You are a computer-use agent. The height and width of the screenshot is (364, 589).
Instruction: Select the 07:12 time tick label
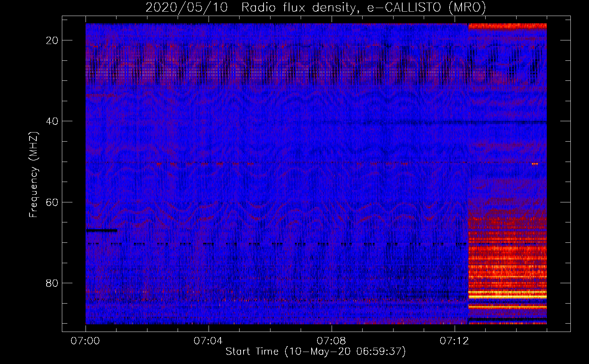tap(454, 341)
